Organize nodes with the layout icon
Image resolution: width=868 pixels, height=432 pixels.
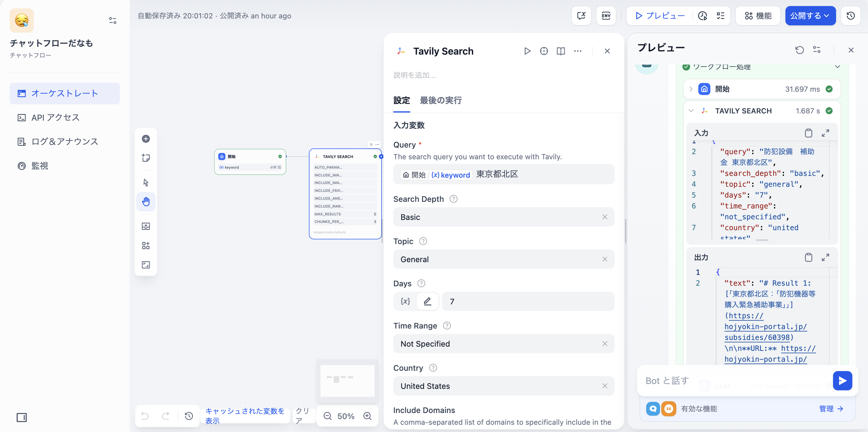pyautogui.click(x=146, y=246)
